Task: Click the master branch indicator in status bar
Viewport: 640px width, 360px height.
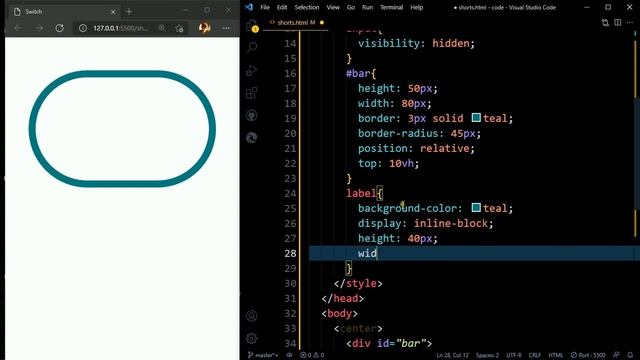Action: pyautogui.click(x=263, y=355)
